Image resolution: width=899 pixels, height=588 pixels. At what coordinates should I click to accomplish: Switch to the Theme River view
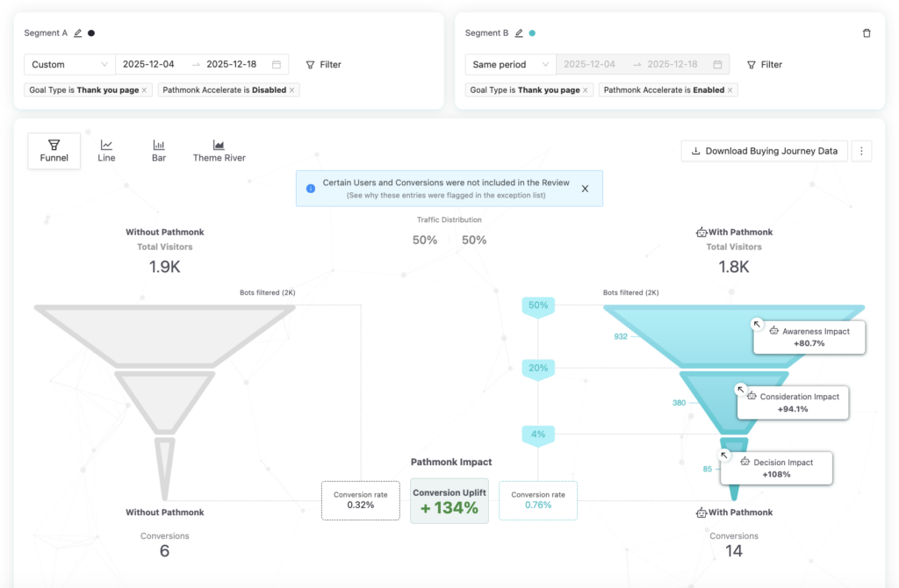tap(219, 151)
